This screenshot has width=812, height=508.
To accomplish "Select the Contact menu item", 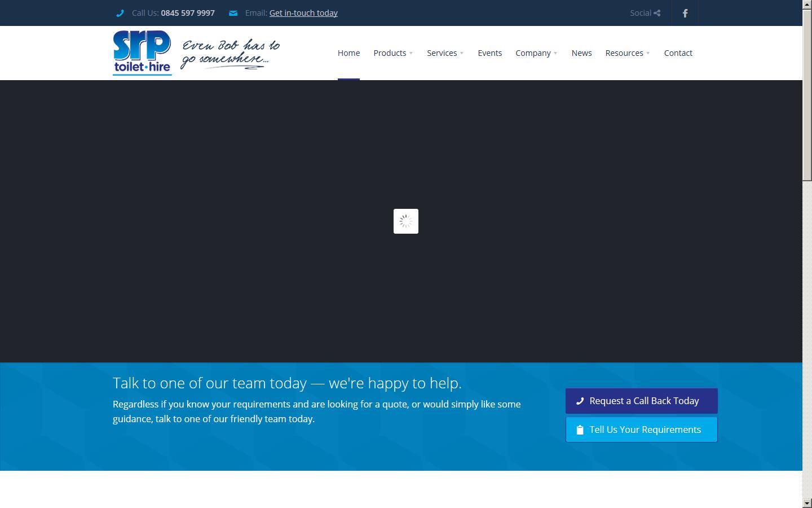I will point(678,53).
